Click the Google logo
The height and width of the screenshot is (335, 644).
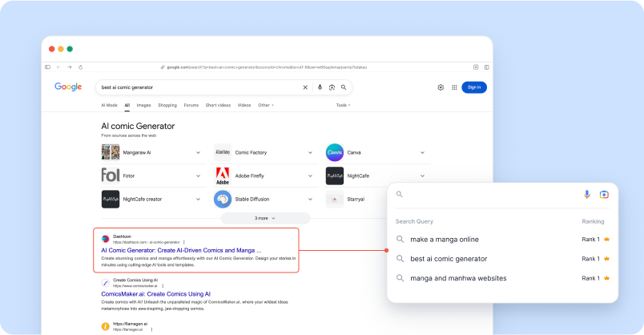(x=68, y=87)
